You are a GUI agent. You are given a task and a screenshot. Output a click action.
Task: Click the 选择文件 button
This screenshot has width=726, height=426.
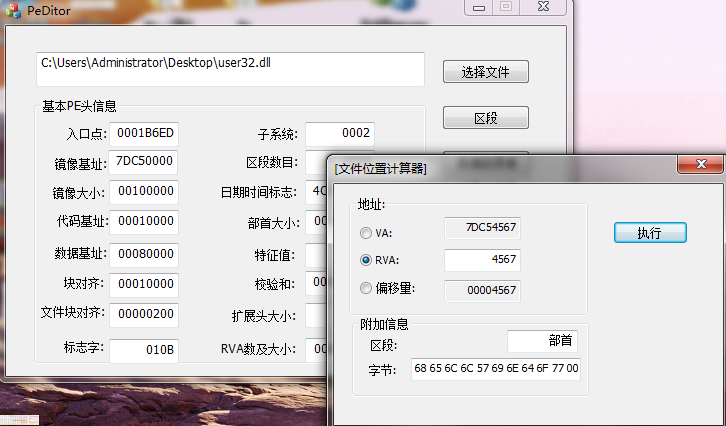point(486,72)
